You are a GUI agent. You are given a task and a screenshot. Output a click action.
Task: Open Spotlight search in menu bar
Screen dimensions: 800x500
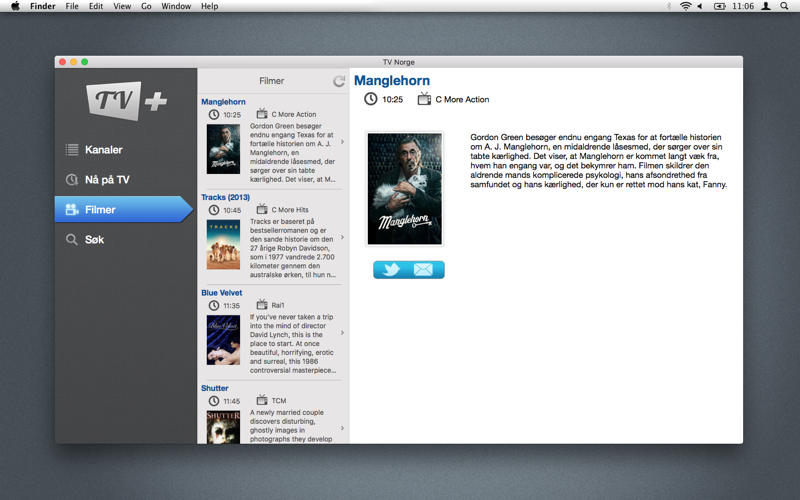784,6
